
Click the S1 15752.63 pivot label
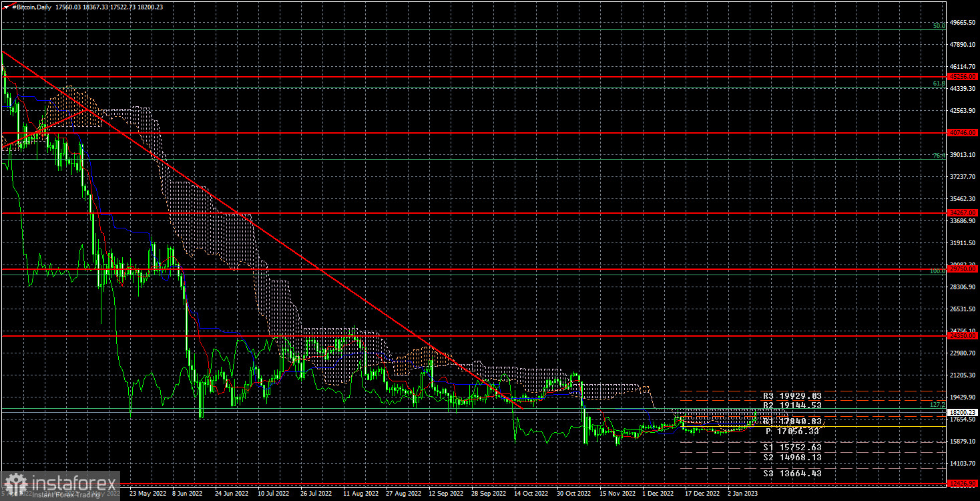[x=792, y=447]
